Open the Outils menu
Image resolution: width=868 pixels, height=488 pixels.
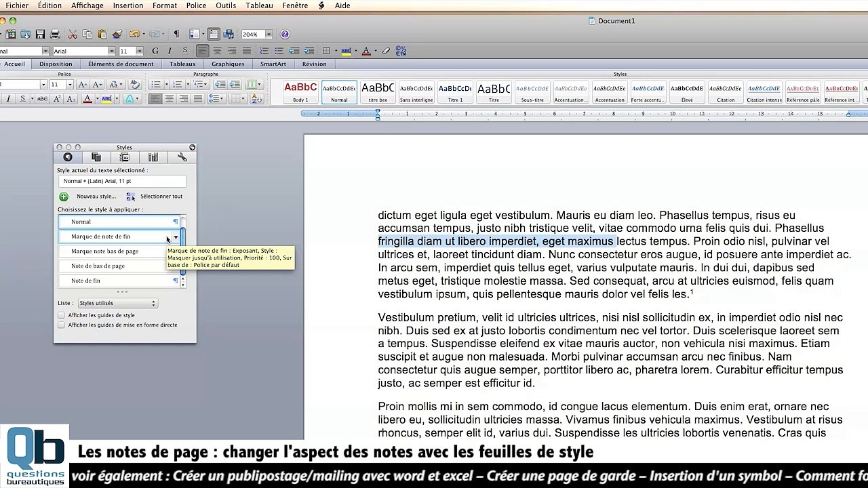[226, 5]
